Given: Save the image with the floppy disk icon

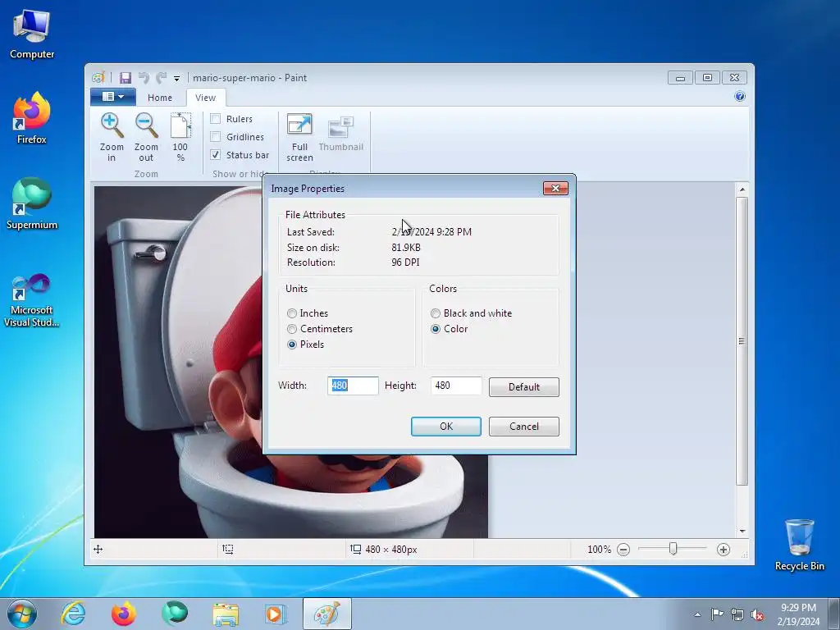Looking at the screenshot, I should 125,78.
